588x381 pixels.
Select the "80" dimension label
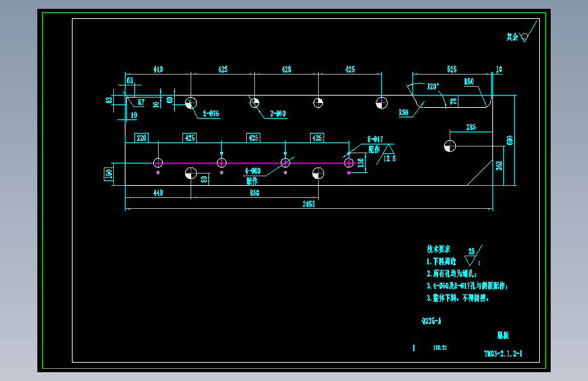pyautogui.click(x=203, y=179)
